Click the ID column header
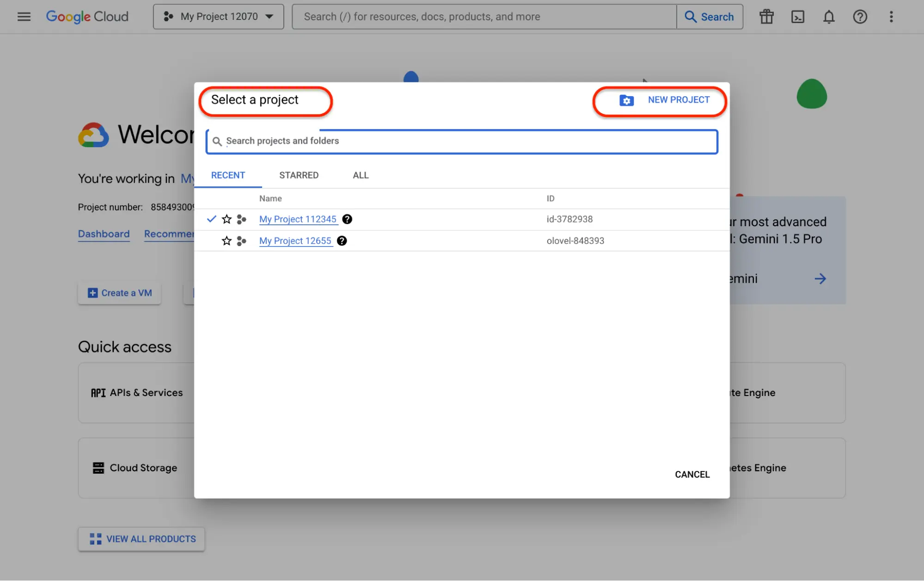 [551, 198]
